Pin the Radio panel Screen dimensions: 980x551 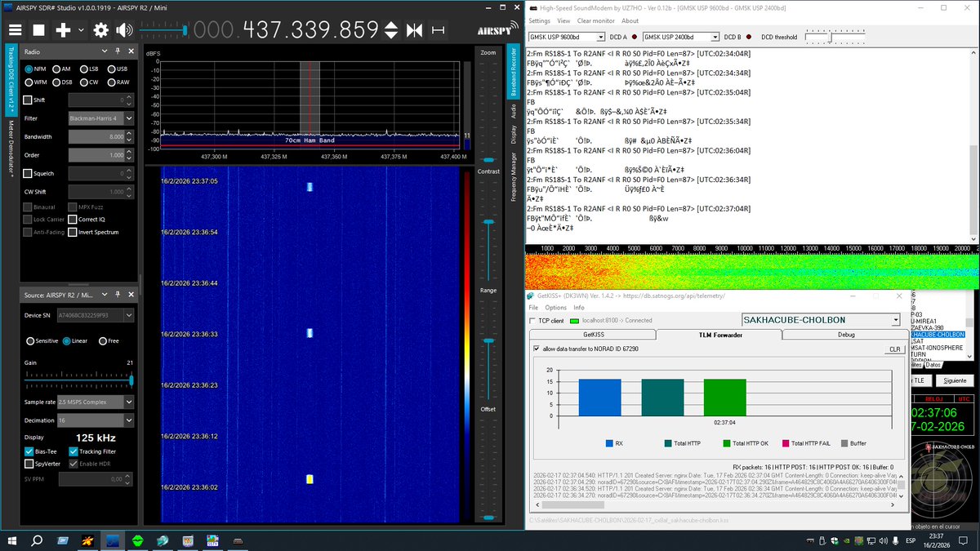[x=118, y=51]
